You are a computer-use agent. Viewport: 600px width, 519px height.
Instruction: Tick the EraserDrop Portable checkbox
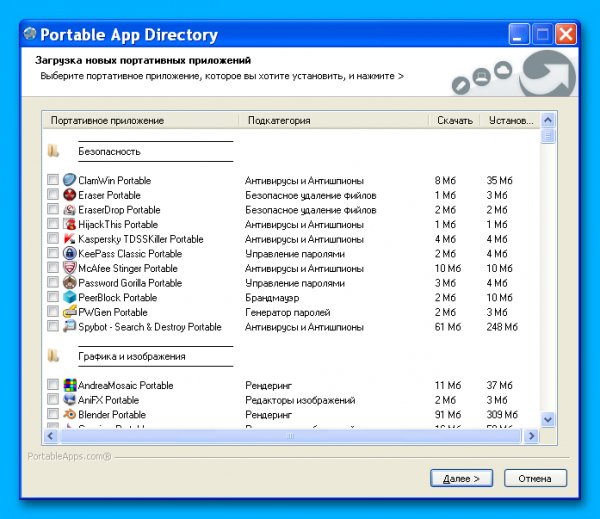pos(53,209)
